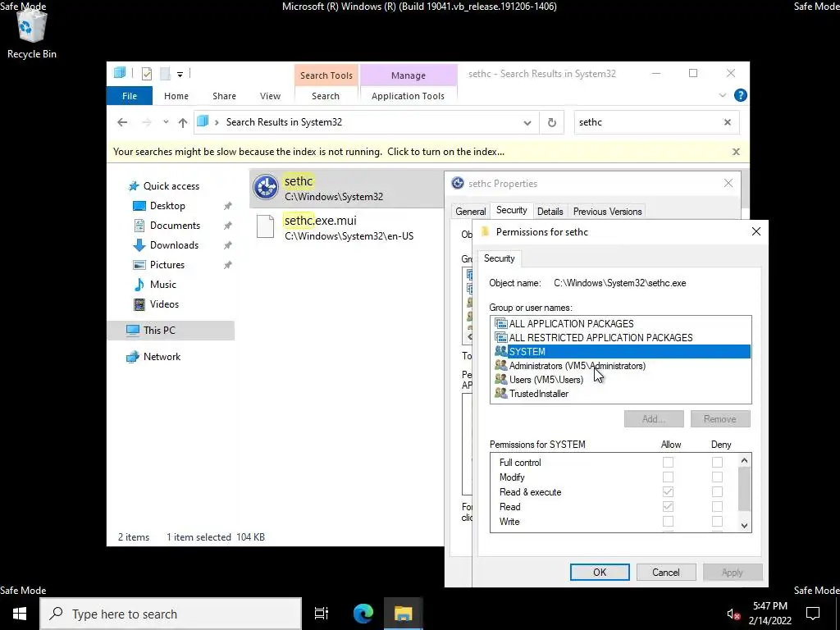
Task: Open the Application Tools ribbon tab
Action: (x=408, y=96)
